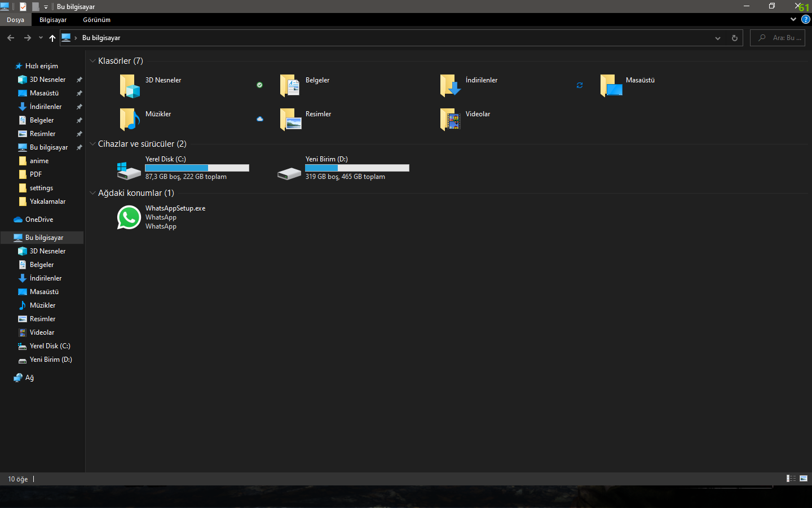The width and height of the screenshot is (812, 508).
Task: Click inside the search box
Action: pos(784,38)
